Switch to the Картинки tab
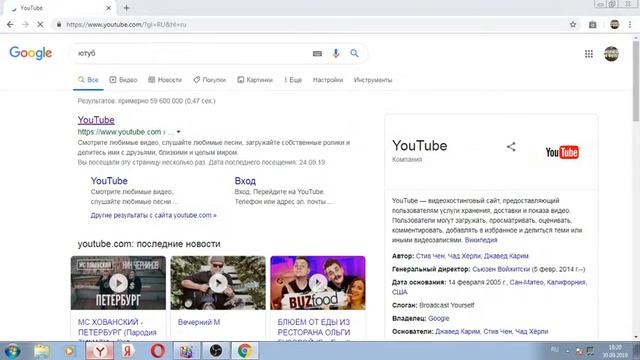640x360 pixels. click(255, 80)
